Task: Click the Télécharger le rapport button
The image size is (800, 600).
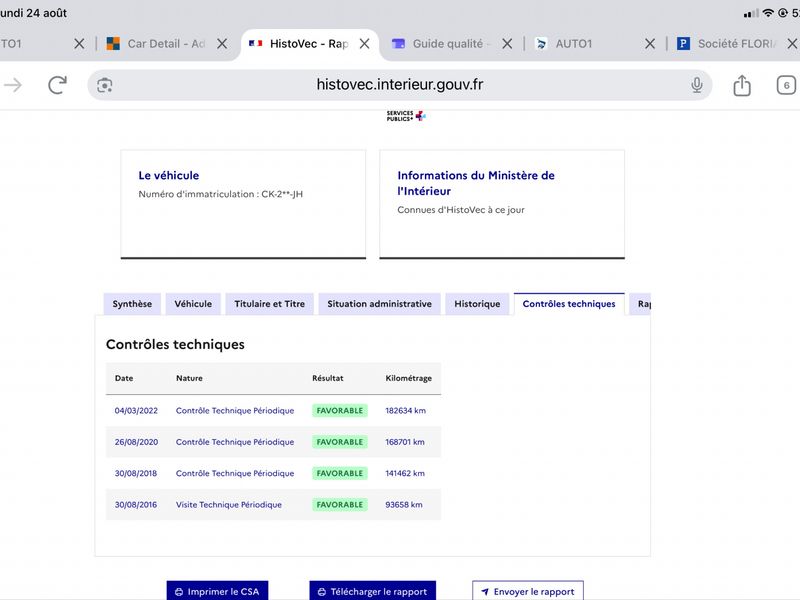Action: pyautogui.click(x=372, y=591)
